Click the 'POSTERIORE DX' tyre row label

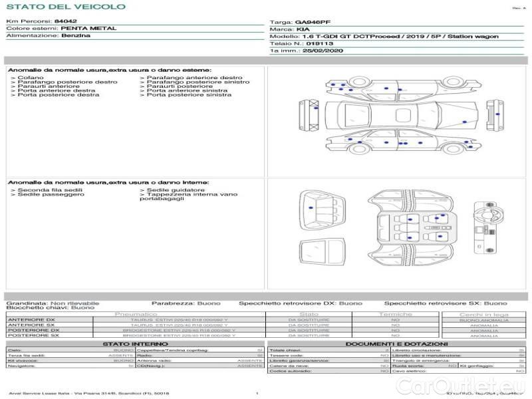pyautogui.click(x=33, y=330)
